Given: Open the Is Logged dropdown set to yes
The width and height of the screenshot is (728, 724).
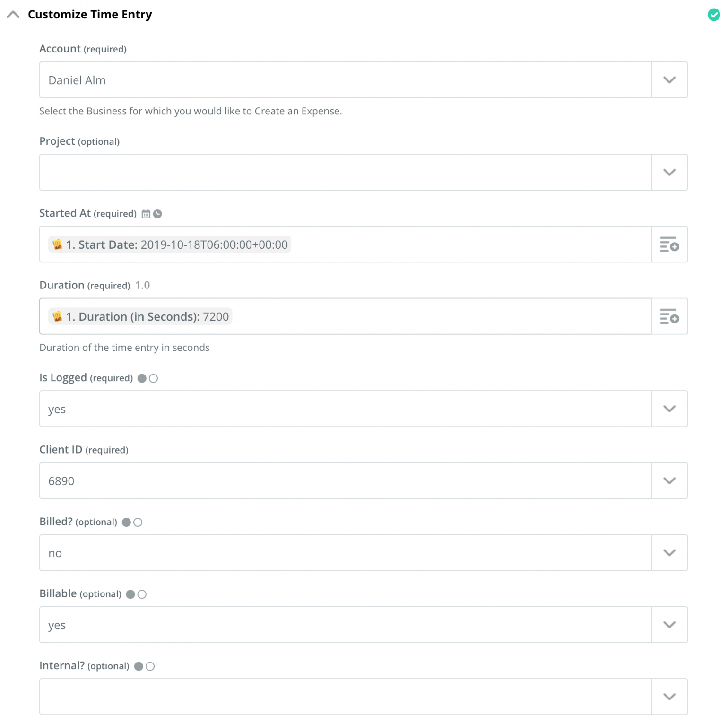Looking at the screenshot, I should (x=669, y=409).
